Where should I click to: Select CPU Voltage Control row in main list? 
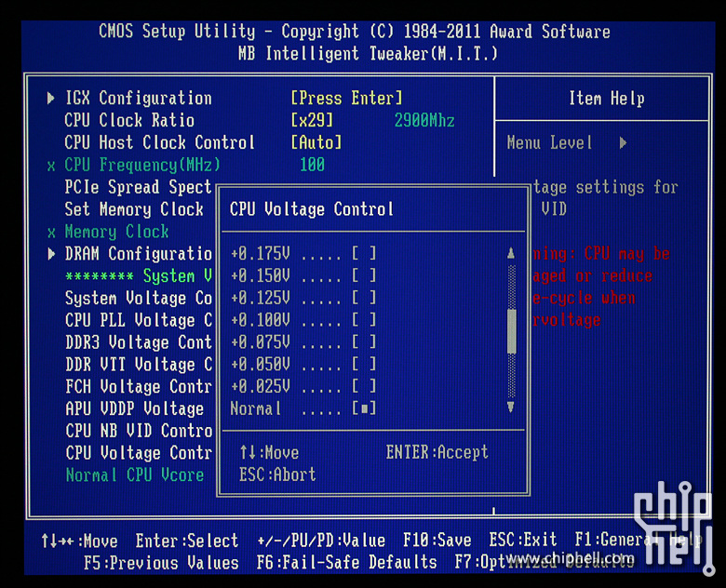(139, 453)
